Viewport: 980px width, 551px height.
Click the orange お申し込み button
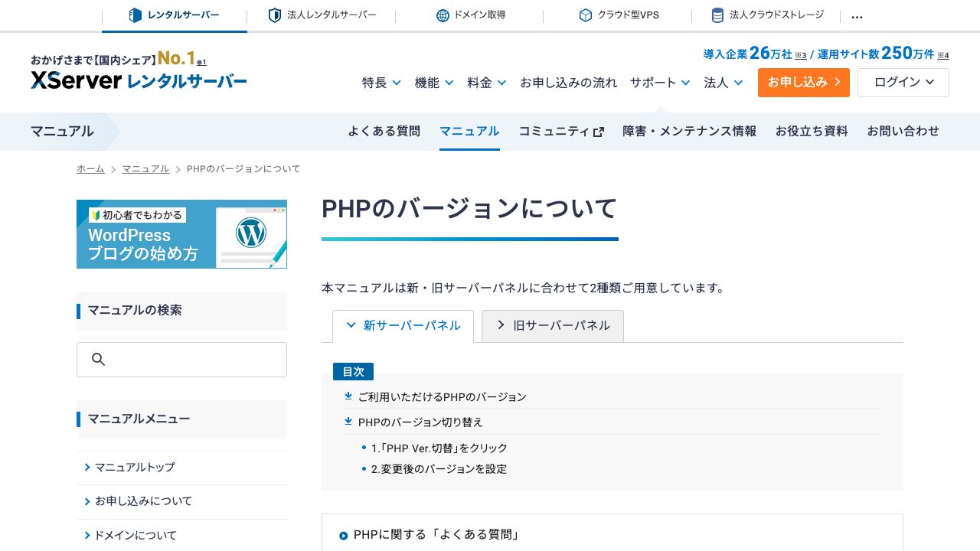tap(804, 83)
